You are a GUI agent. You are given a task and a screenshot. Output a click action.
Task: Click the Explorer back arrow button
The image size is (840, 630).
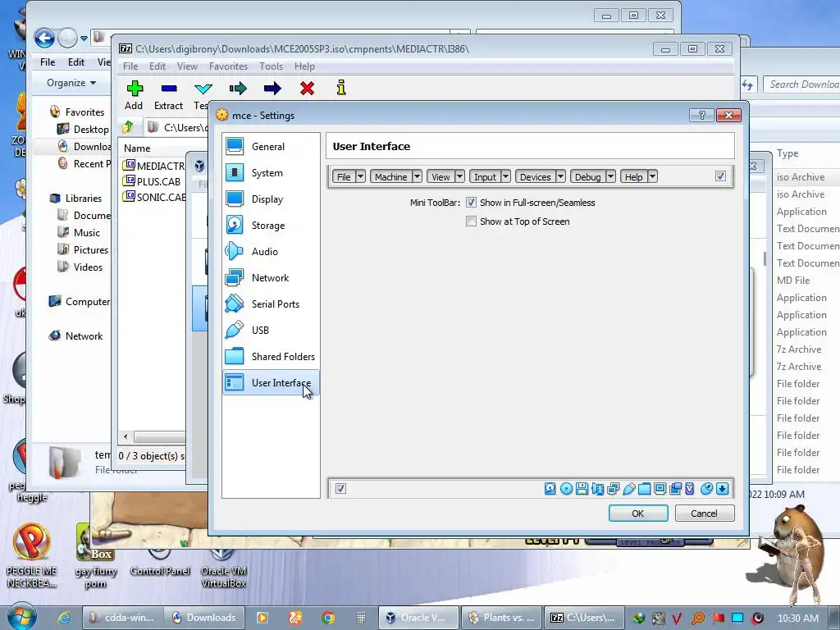pyautogui.click(x=44, y=38)
